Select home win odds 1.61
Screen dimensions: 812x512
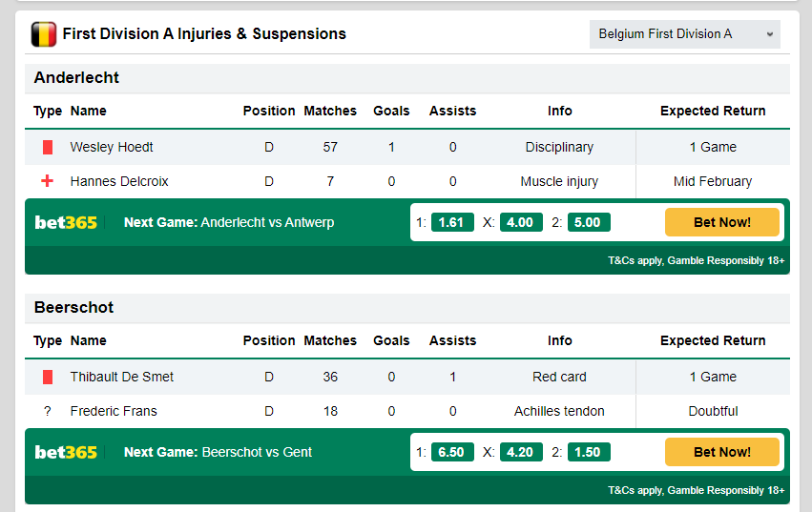tap(452, 222)
